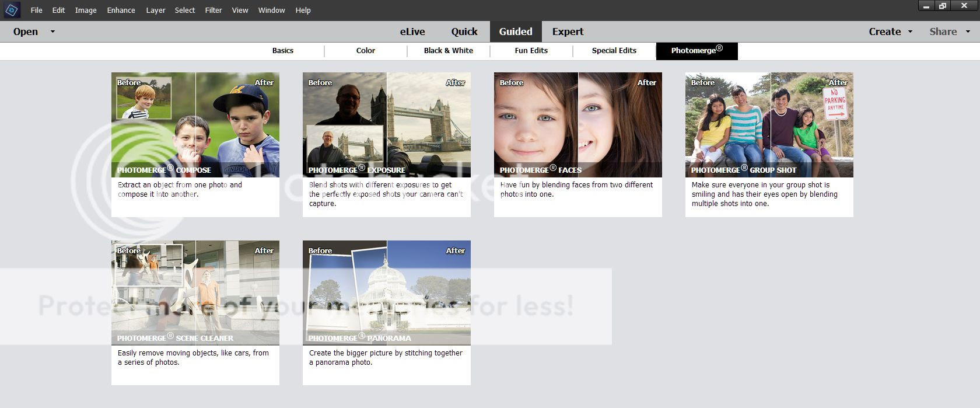Open the Window menu

point(272,11)
